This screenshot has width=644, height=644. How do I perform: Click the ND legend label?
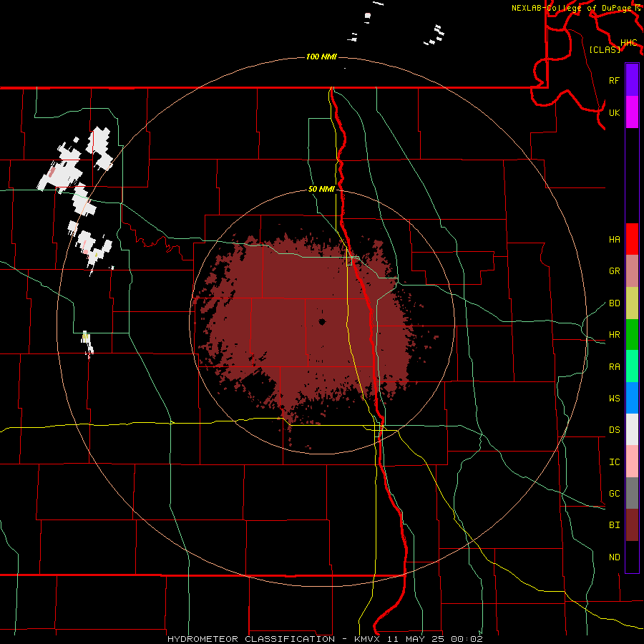click(614, 557)
